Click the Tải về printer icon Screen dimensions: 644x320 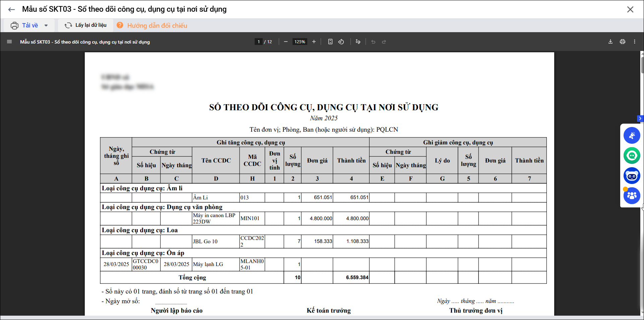click(x=14, y=25)
